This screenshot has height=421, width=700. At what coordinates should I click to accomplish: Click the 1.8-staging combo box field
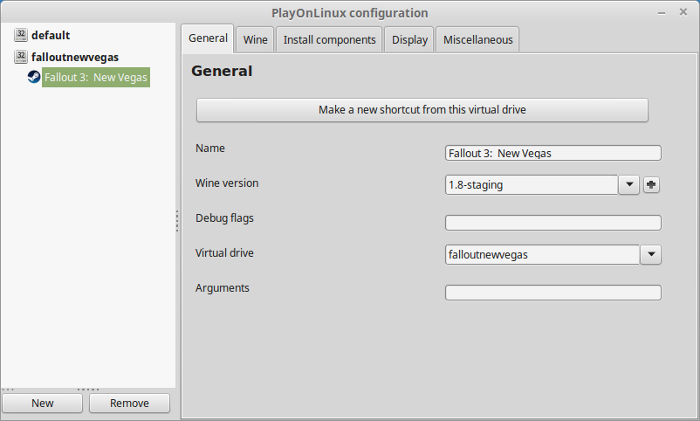[531, 185]
